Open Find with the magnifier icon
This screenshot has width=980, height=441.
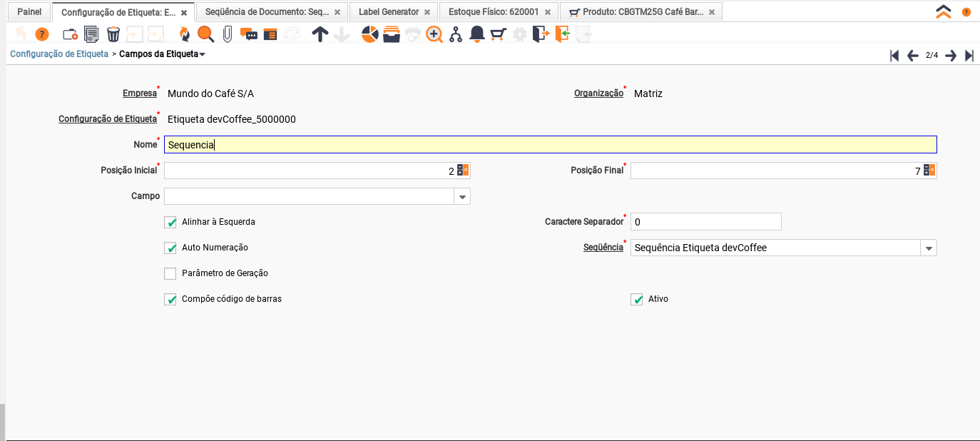click(x=205, y=34)
